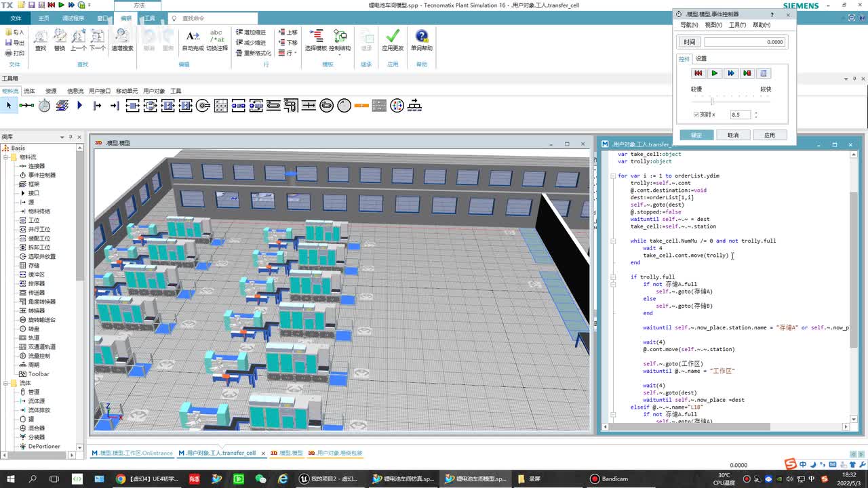Adjust the simulation speed slider handle

click(x=712, y=100)
